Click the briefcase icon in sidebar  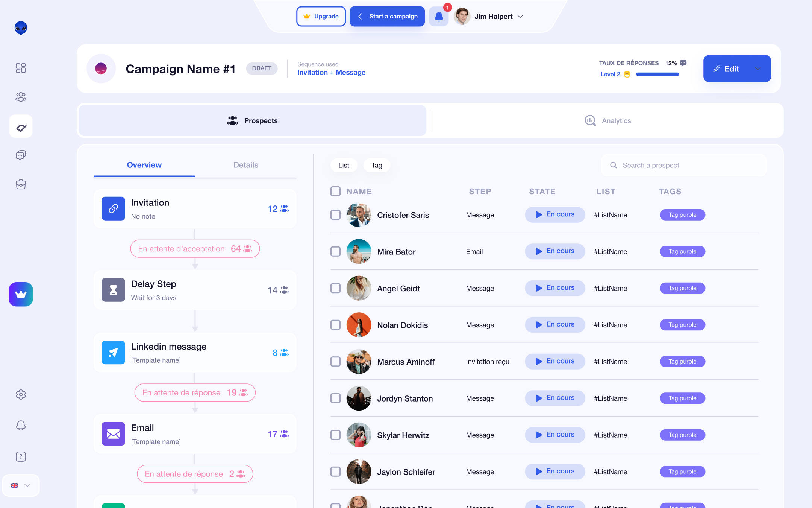pyautogui.click(x=21, y=184)
